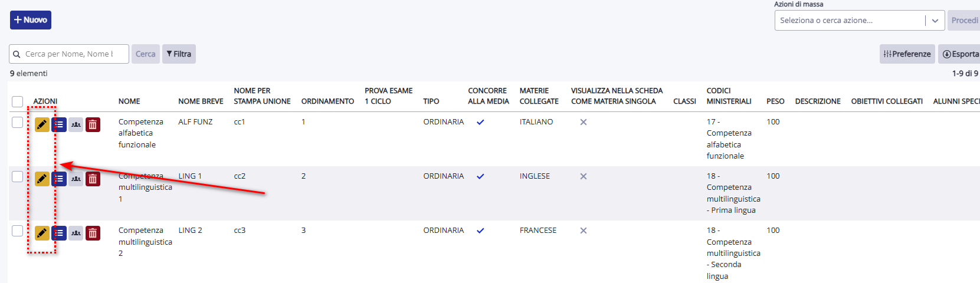The image size is (980, 283).
Task: Focus the Cerca per Nome search field
Action: (x=69, y=54)
